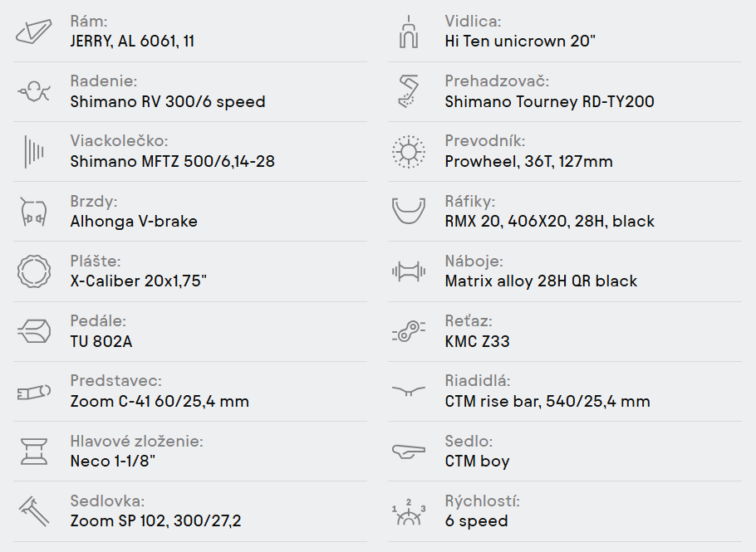Click the chain link icon beside Reťaz

coord(409,331)
